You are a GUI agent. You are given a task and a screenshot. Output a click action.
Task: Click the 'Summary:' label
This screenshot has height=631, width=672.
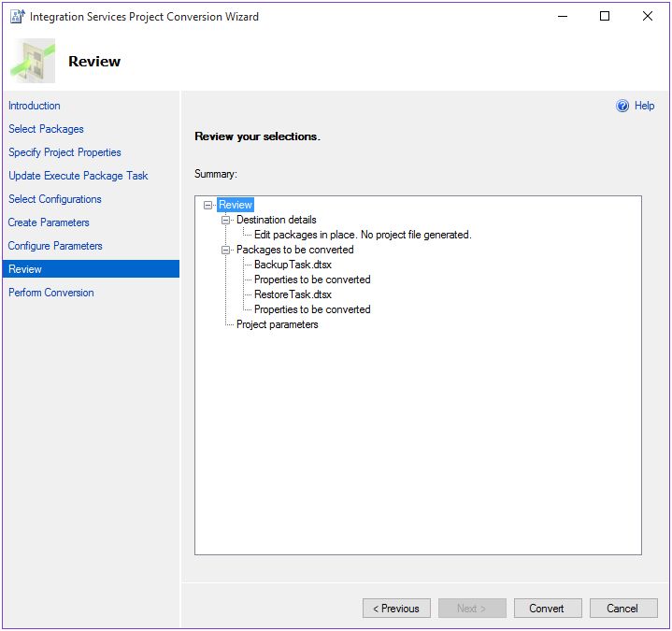click(x=216, y=174)
